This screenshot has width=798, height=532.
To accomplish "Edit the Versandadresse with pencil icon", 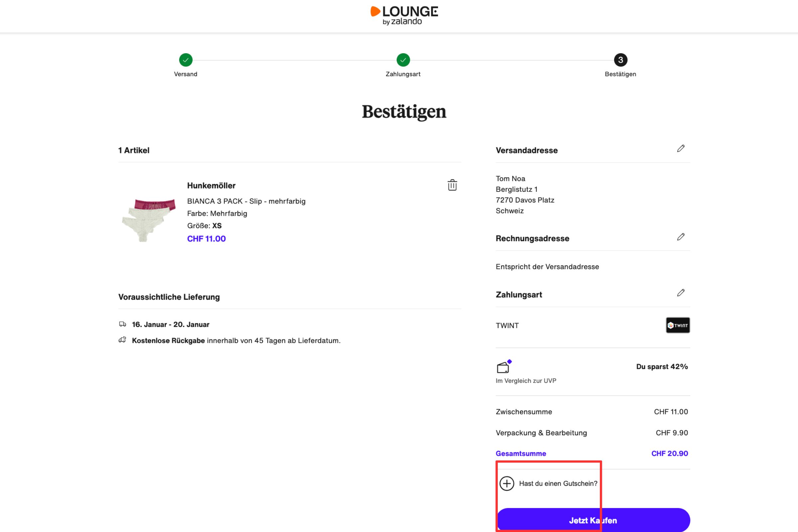I will 681,149.
